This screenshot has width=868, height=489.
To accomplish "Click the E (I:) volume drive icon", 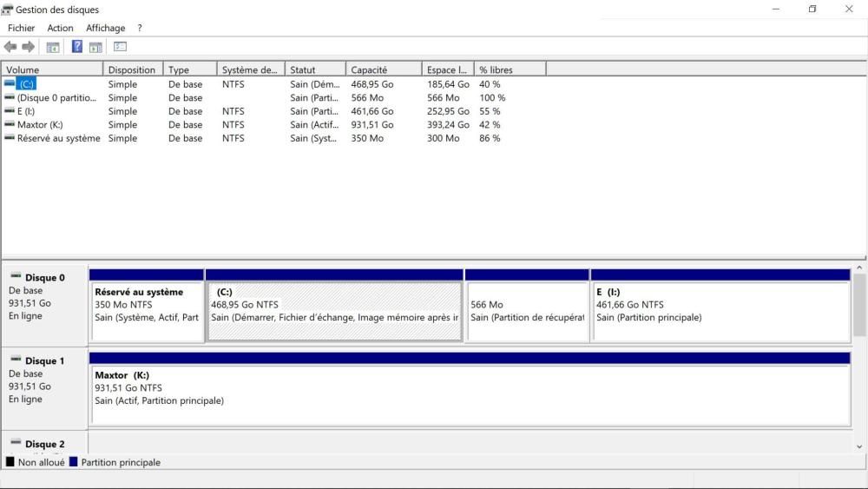I will [x=10, y=111].
